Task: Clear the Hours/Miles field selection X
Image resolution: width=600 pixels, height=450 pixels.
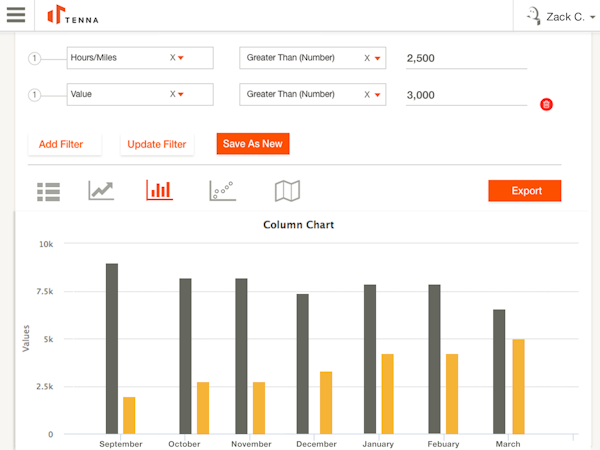Action: point(172,58)
